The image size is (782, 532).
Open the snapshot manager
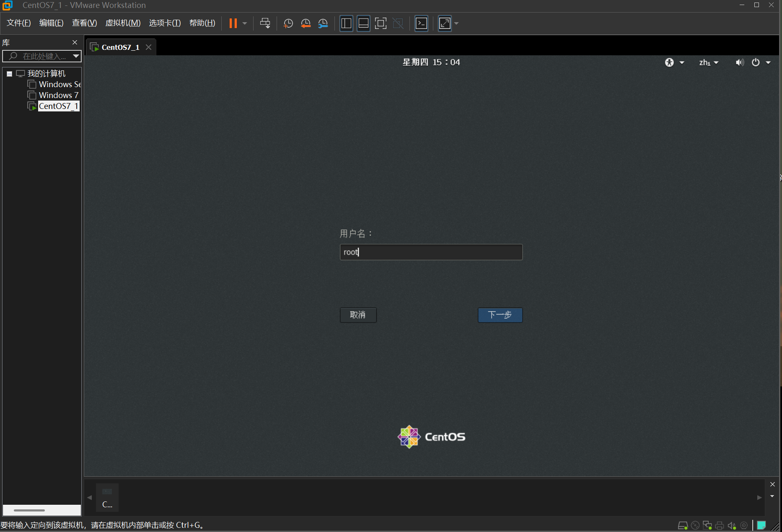coord(323,23)
